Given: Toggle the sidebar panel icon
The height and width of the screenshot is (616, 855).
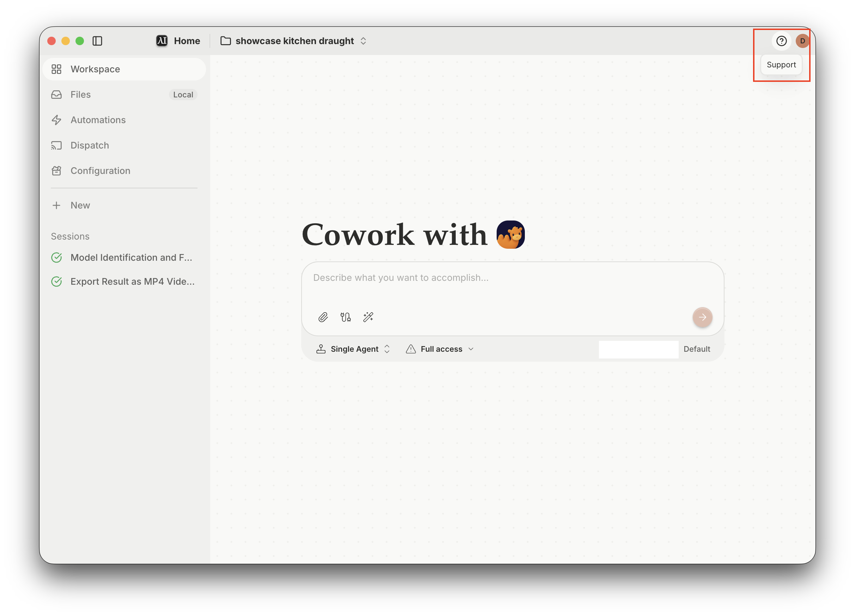Looking at the screenshot, I should point(97,41).
